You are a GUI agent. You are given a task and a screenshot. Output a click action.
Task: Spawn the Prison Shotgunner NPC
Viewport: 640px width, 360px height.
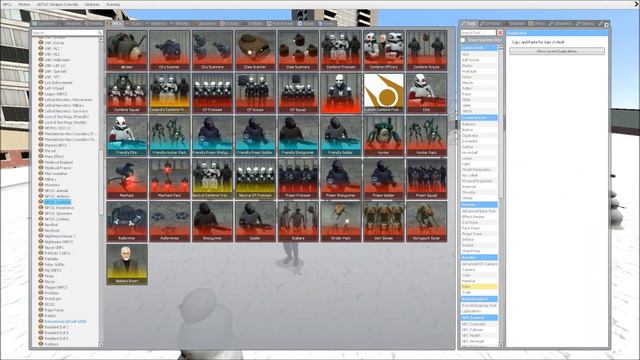coord(341,179)
